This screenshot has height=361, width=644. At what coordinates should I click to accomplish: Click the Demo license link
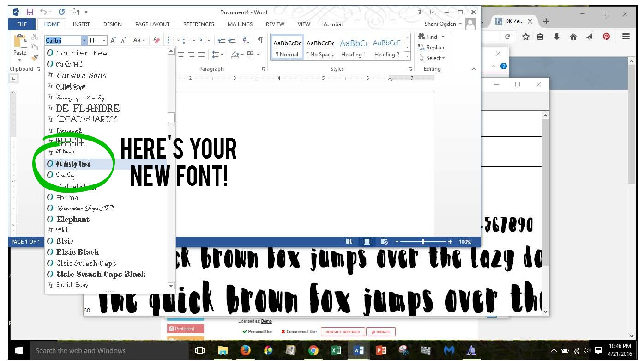tap(266, 321)
